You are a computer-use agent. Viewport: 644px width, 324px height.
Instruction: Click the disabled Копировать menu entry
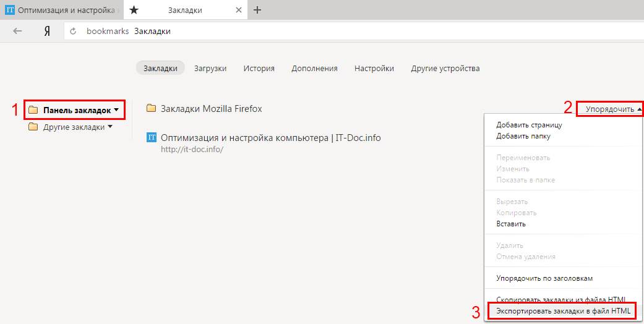[x=517, y=213]
